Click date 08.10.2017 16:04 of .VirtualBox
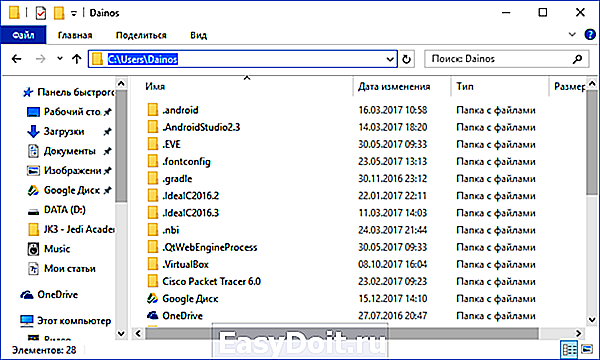 (x=393, y=264)
